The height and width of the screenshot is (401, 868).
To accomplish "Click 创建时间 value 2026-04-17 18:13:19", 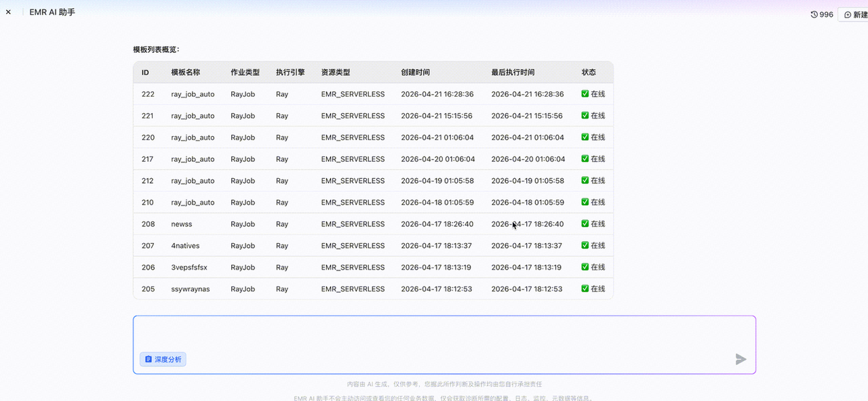I will pos(436,268).
